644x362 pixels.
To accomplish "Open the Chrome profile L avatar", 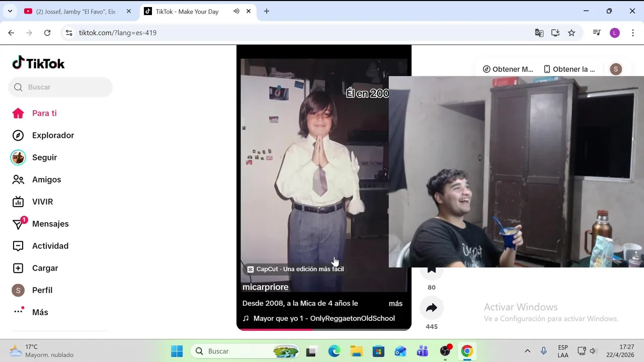I will (615, 33).
